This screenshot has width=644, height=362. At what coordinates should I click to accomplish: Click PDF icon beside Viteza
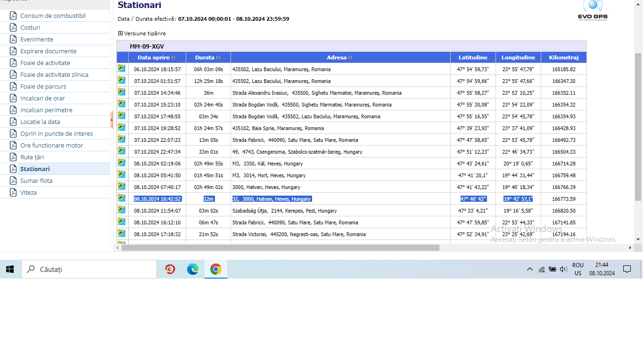coord(13,192)
